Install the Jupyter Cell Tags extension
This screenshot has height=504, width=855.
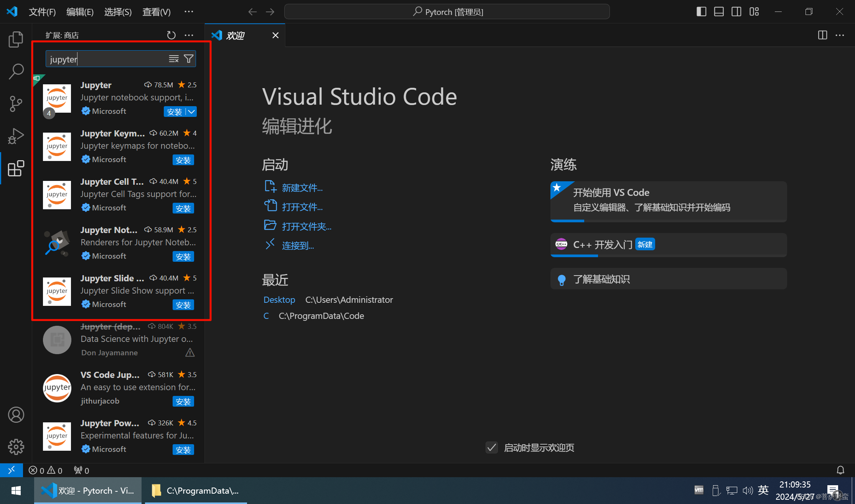pyautogui.click(x=183, y=208)
